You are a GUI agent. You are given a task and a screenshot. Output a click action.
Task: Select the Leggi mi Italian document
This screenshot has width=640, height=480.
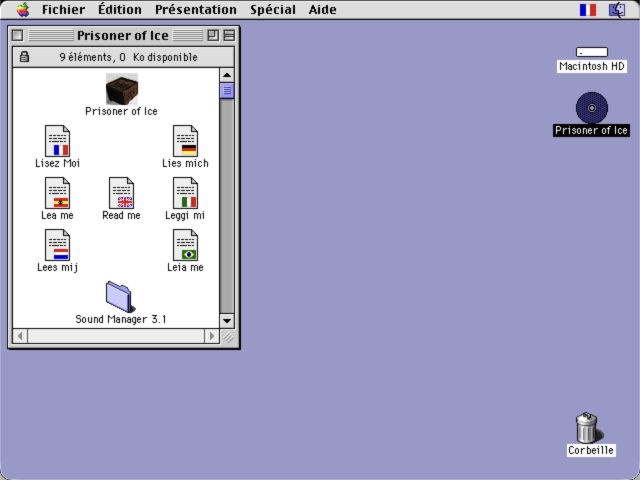(185, 193)
